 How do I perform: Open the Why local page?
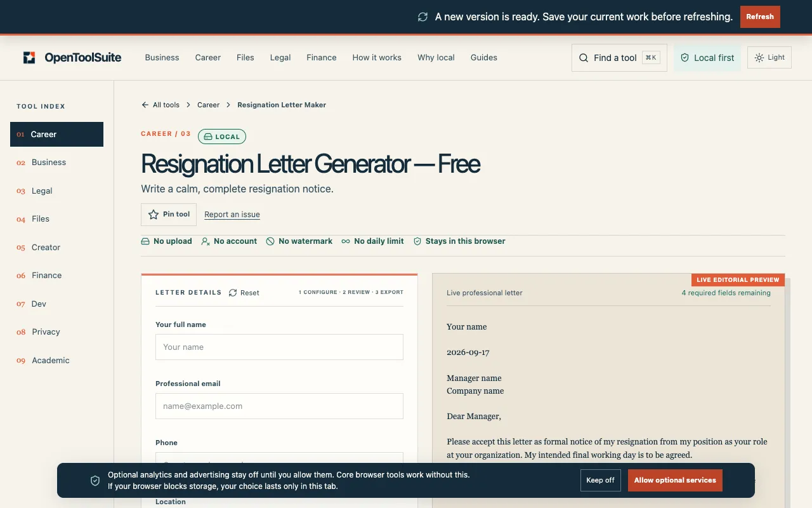(436, 57)
